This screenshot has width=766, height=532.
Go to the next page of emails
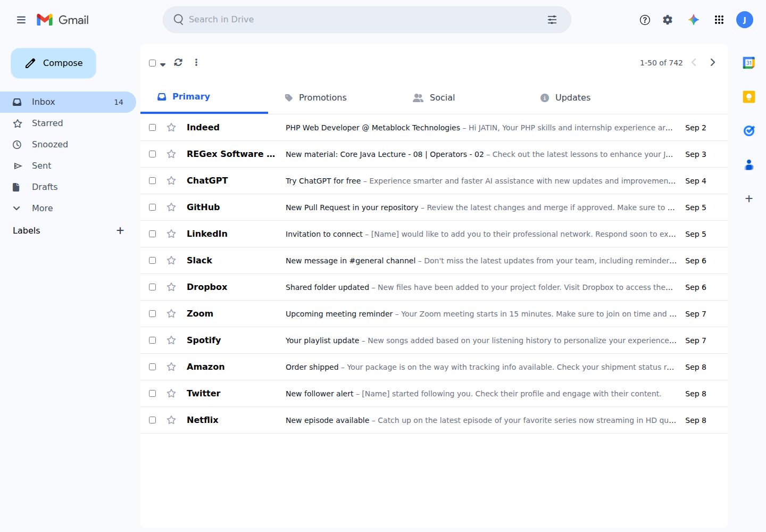[713, 62]
